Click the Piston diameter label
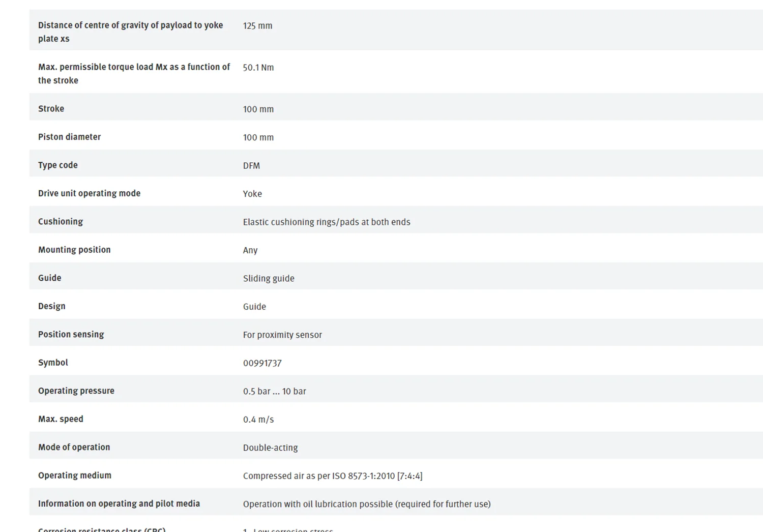This screenshot has height=532, width=763. (69, 137)
